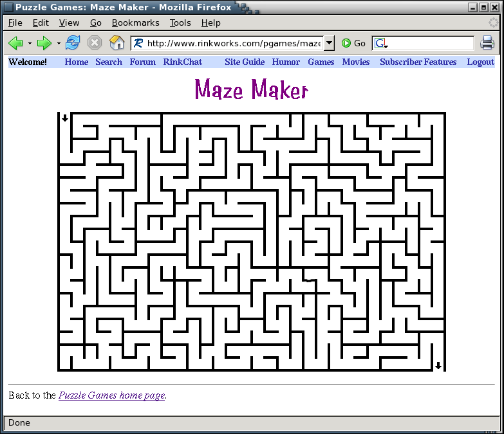Viewport: 504px width, 434px height.
Task: Minimize the Firefox window
Action: (472, 7)
